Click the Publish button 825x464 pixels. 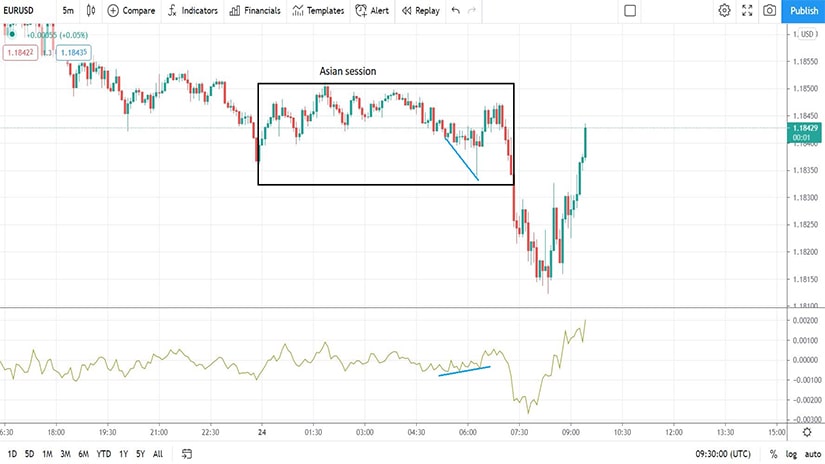click(x=803, y=11)
